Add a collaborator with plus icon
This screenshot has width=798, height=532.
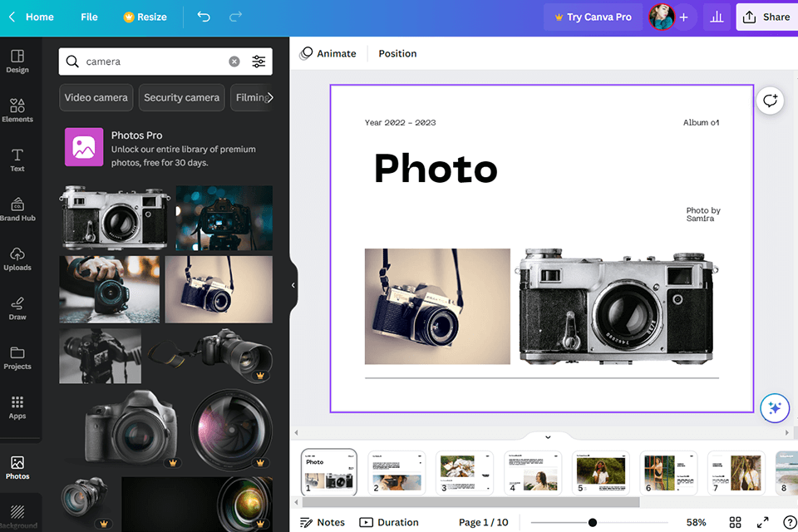click(x=684, y=17)
